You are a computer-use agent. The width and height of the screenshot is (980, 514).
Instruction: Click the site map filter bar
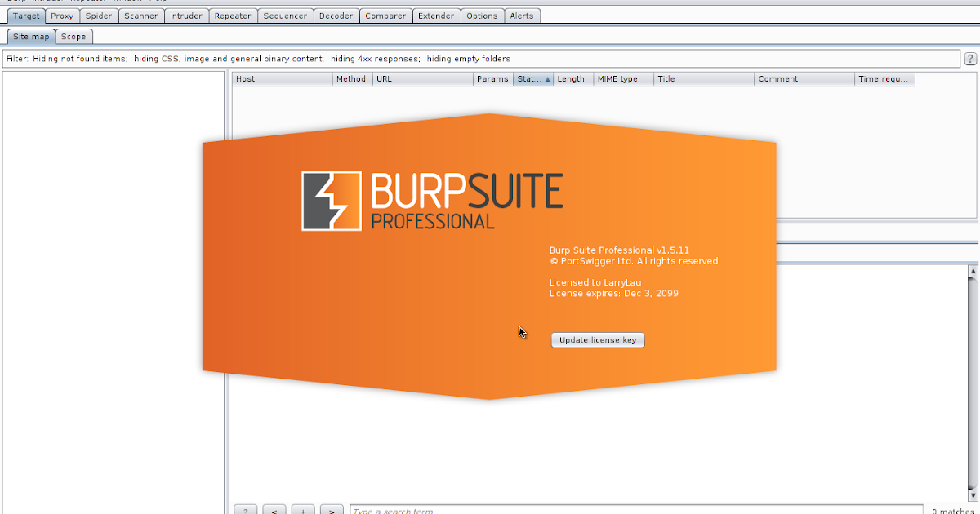pos(481,59)
